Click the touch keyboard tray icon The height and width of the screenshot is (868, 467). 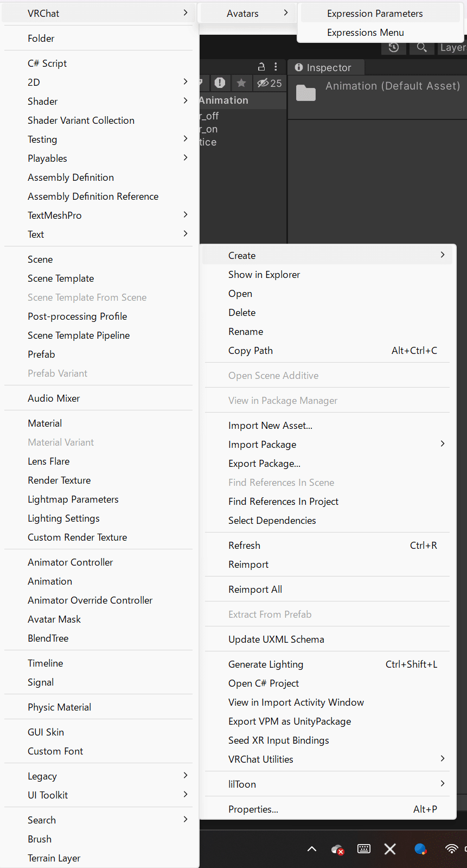364,849
